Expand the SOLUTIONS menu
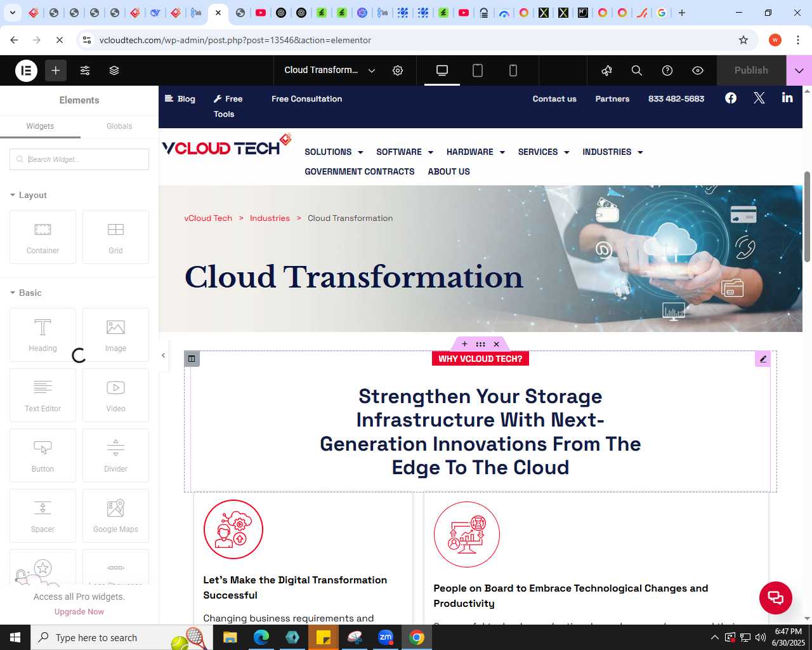This screenshot has height=650, width=812. tap(334, 152)
